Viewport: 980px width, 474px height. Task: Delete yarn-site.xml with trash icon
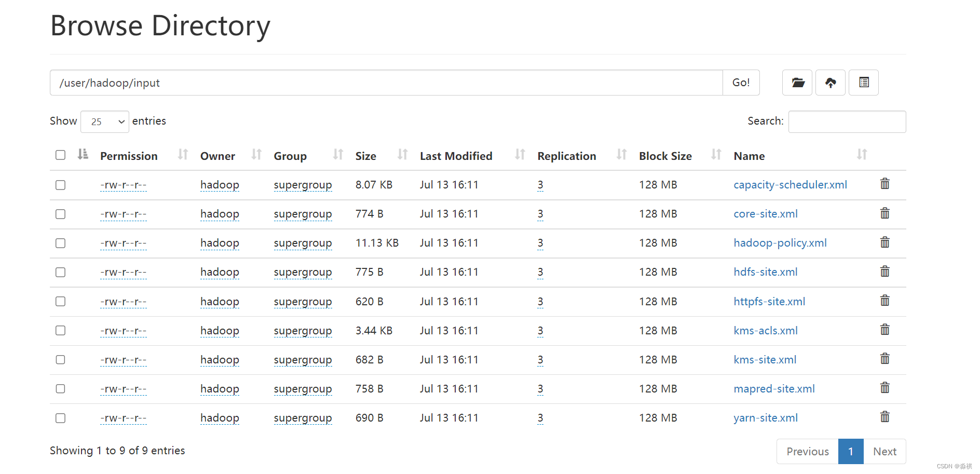click(885, 417)
